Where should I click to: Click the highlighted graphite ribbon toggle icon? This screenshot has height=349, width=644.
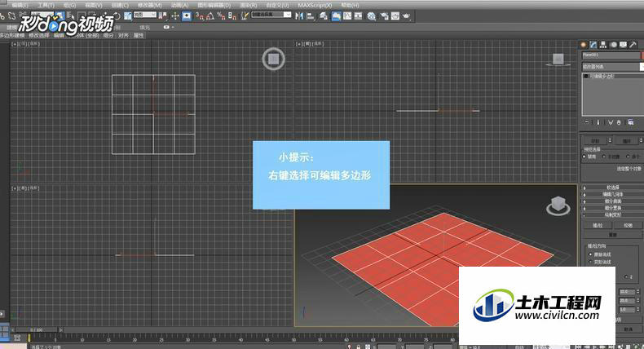pos(336,16)
